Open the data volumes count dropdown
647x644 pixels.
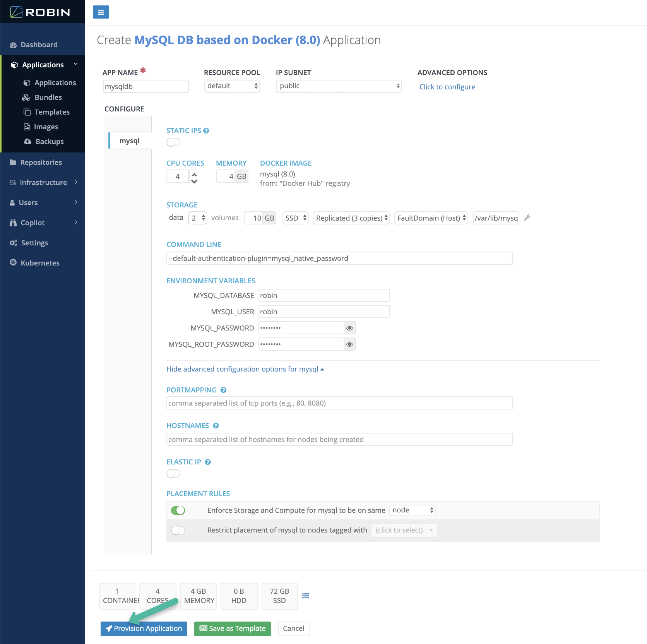tap(198, 218)
